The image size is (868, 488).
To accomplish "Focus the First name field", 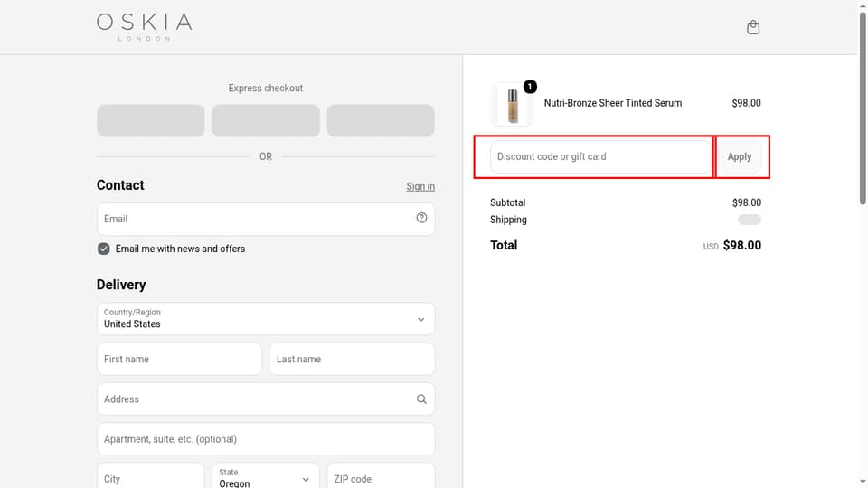I will tap(179, 359).
